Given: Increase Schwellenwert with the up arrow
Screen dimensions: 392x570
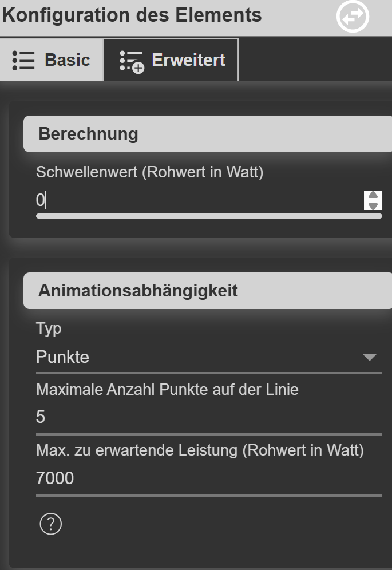Looking at the screenshot, I should pyautogui.click(x=373, y=195).
